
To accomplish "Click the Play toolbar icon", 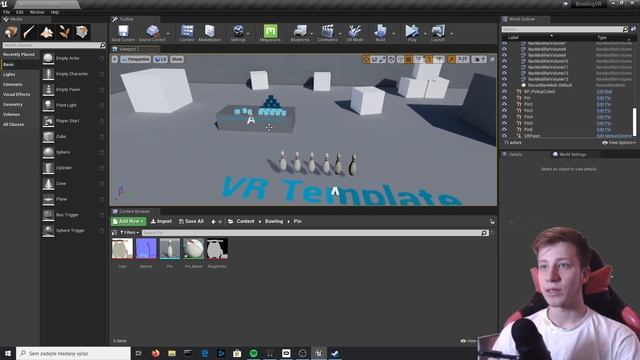I will (412, 31).
